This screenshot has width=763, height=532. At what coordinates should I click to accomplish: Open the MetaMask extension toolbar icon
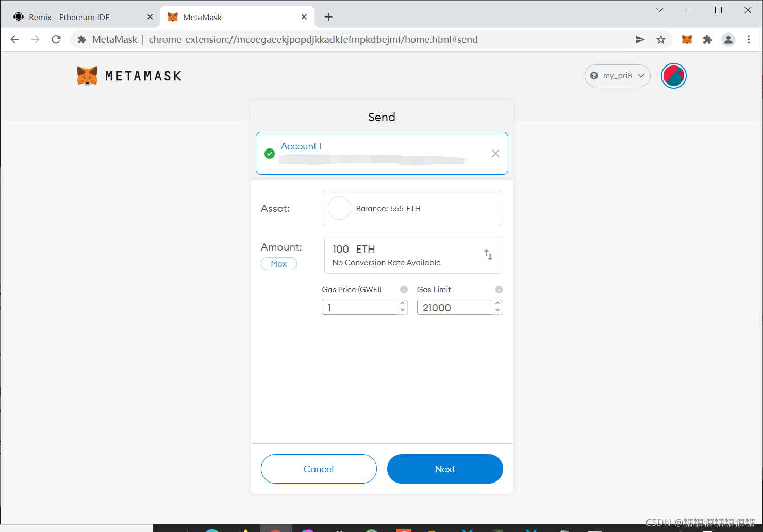coord(687,39)
